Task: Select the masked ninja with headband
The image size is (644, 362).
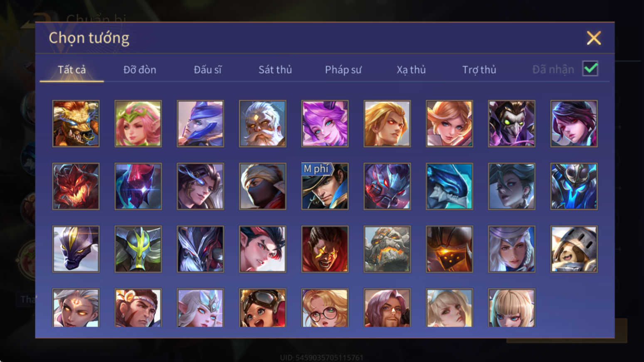Action: (x=262, y=186)
